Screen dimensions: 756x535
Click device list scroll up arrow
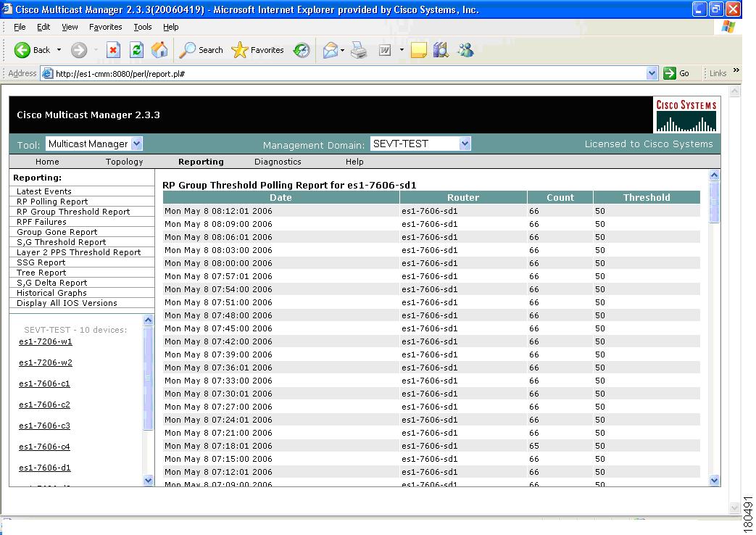pyautogui.click(x=148, y=320)
